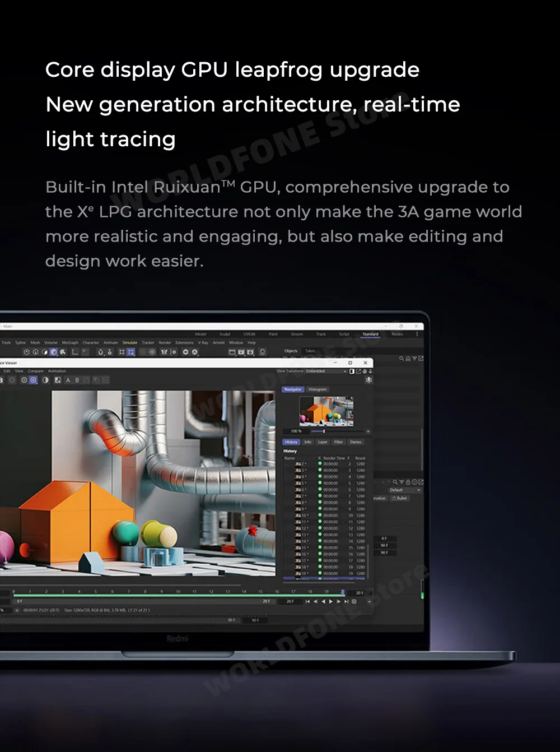This screenshot has width=560, height=752.
Task: Open the dropdown arrow beside zoom slider
Action: [368, 431]
